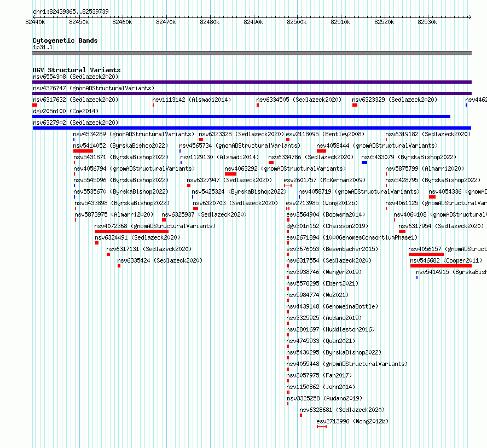Open the nsv5535670 (ByrskaBishop2022) label
The height and width of the screenshot is (448, 487).
(x=121, y=191)
